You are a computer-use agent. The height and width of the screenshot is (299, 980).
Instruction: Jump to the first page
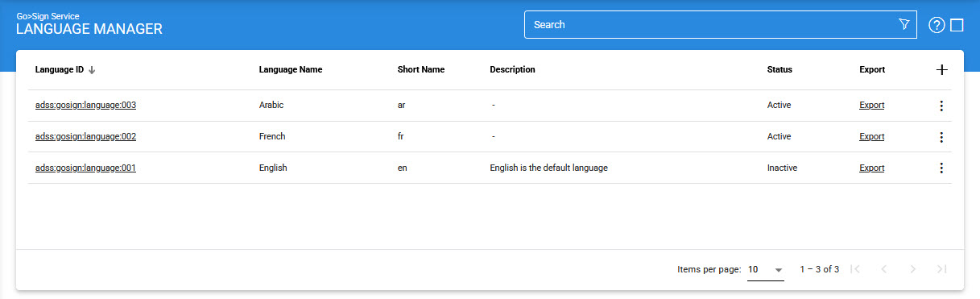tap(855, 269)
